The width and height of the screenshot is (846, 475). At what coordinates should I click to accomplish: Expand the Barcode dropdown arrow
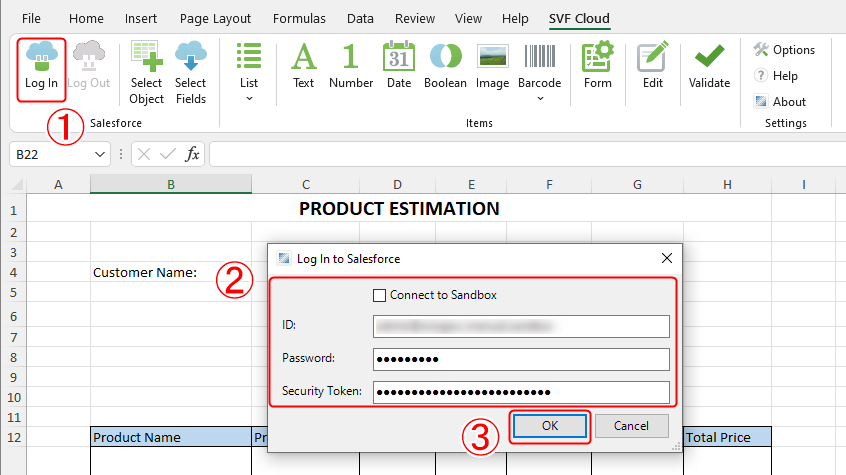(540, 99)
